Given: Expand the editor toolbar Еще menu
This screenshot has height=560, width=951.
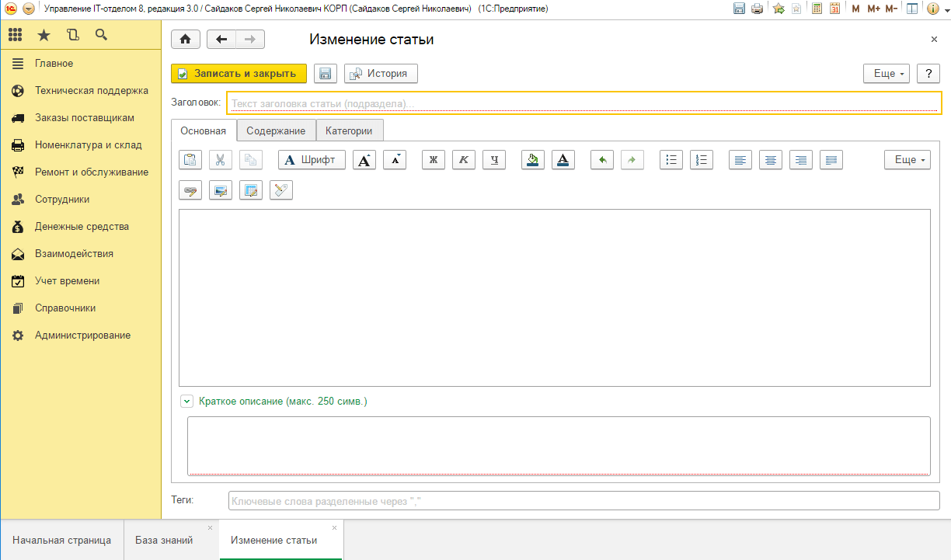Looking at the screenshot, I should coord(907,160).
